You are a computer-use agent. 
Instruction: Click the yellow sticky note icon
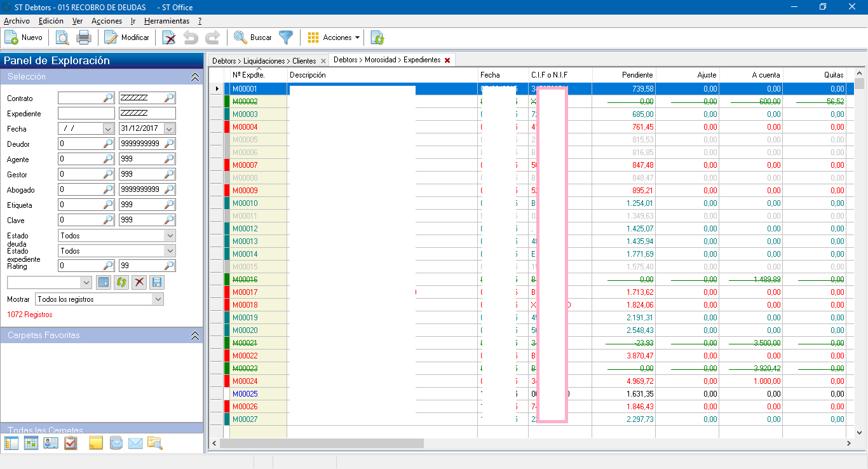(x=95, y=444)
